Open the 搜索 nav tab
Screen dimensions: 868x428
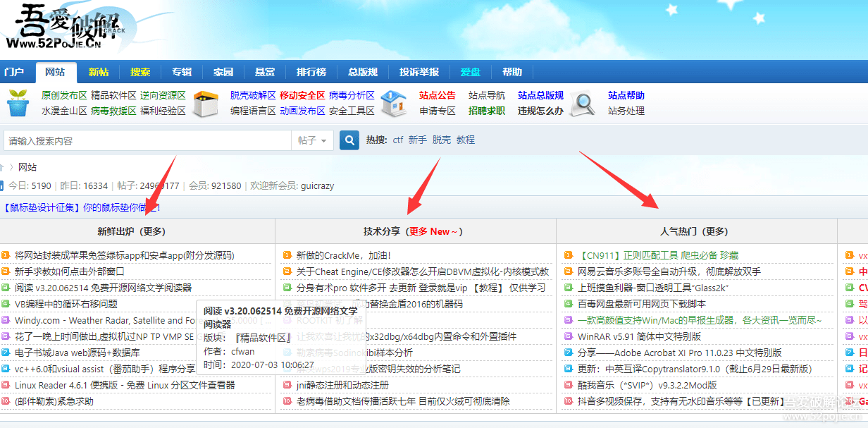(140, 72)
